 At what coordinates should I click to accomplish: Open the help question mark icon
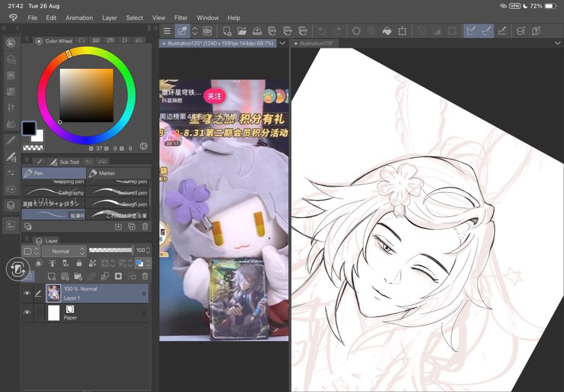pyautogui.click(x=536, y=31)
